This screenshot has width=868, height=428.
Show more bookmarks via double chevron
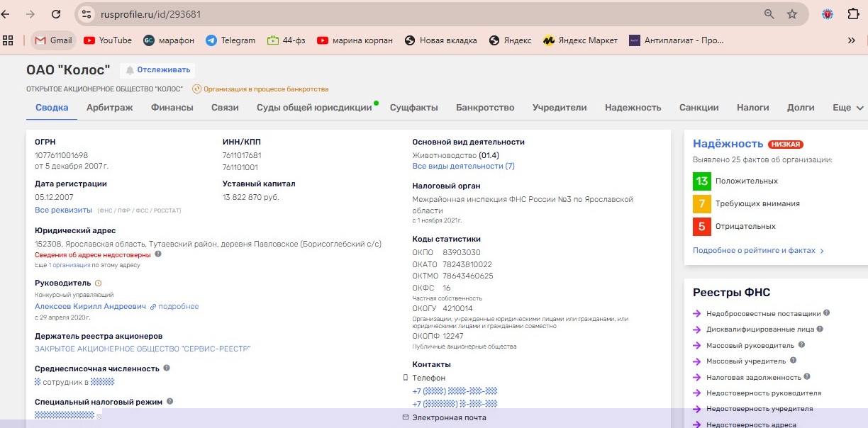point(852,40)
